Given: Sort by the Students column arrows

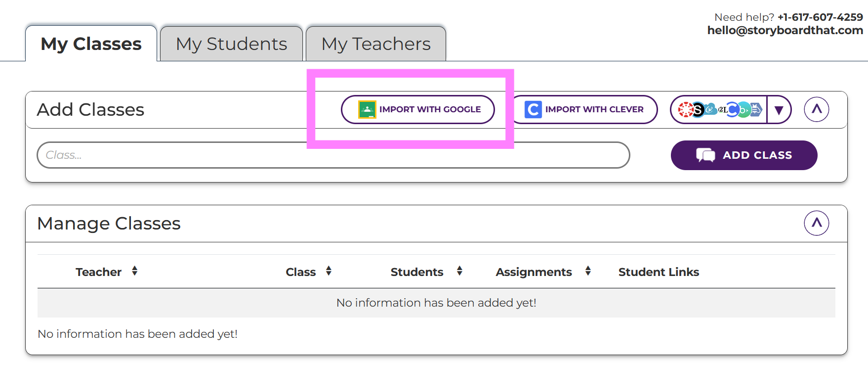Looking at the screenshot, I should (459, 271).
